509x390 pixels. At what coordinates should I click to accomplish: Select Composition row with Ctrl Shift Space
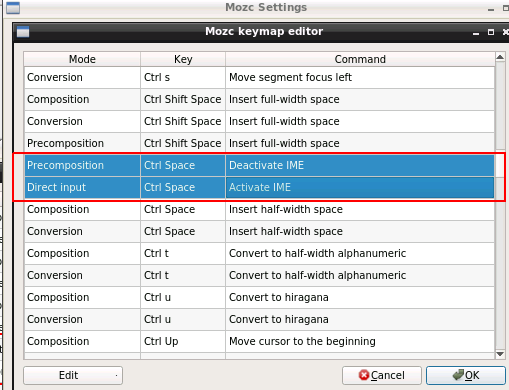click(259, 99)
